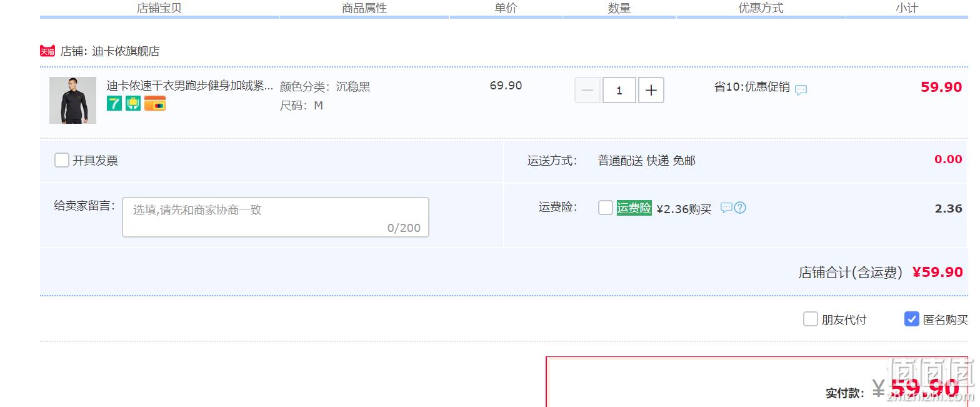Open the 7-day return badge icon
Viewport: 980px width, 407px height.
(x=114, y=103)
